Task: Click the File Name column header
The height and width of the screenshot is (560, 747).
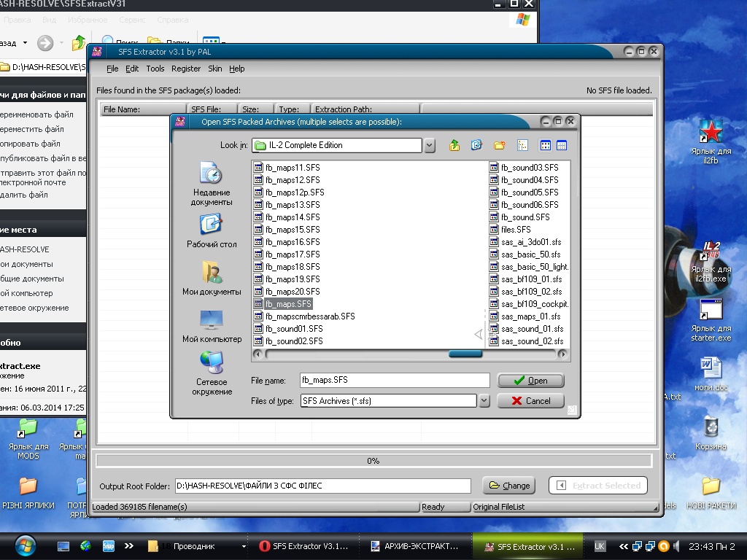Action: pos(142,109)
